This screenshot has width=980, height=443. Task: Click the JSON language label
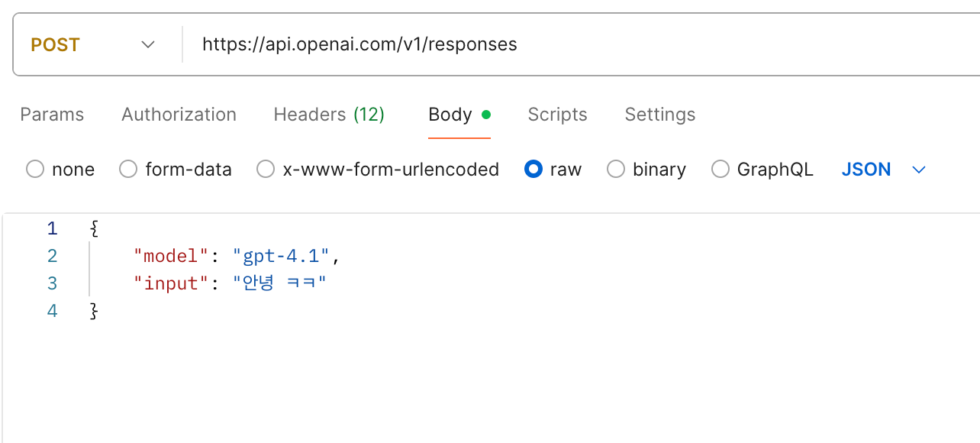866,170
